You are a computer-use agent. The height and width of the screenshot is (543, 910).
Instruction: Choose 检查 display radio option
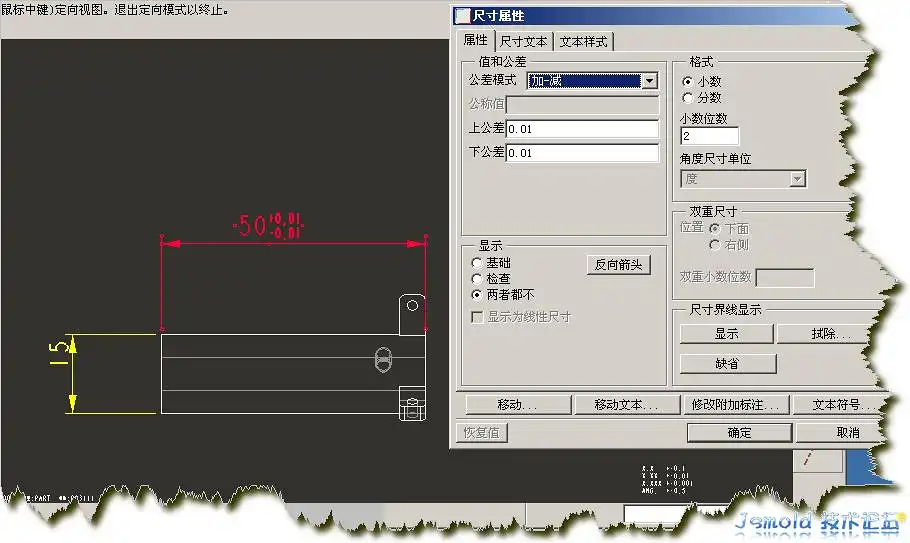click(477, 279)
